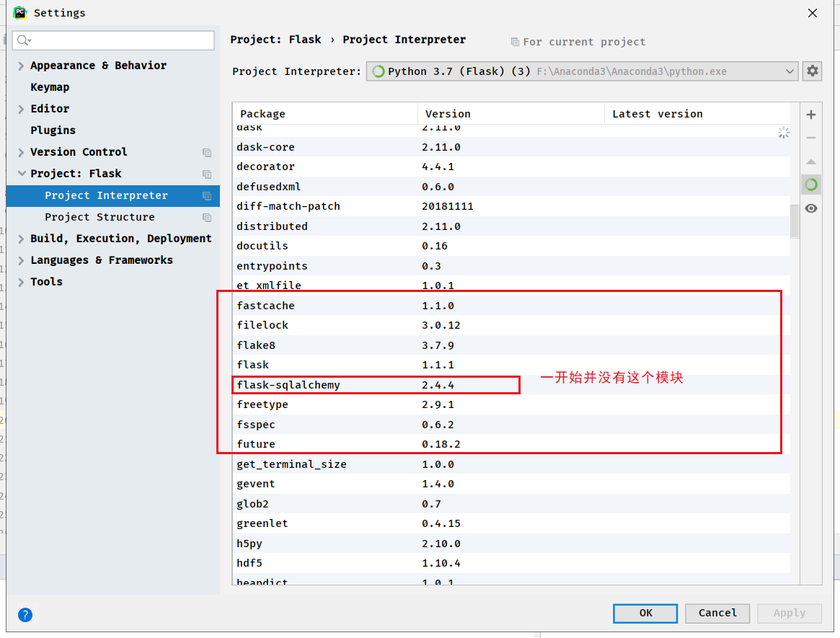Screen dimensions: 840x638
Task: Click the copy icon beside Project: Flask
Action: pos(207,174)
